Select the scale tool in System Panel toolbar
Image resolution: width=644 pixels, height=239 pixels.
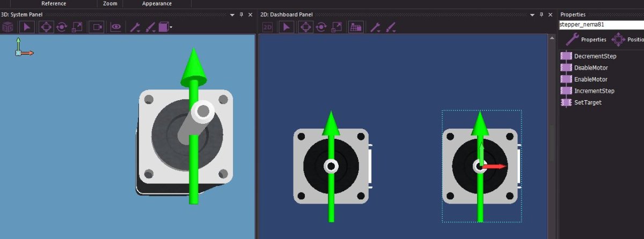(77, 27)
